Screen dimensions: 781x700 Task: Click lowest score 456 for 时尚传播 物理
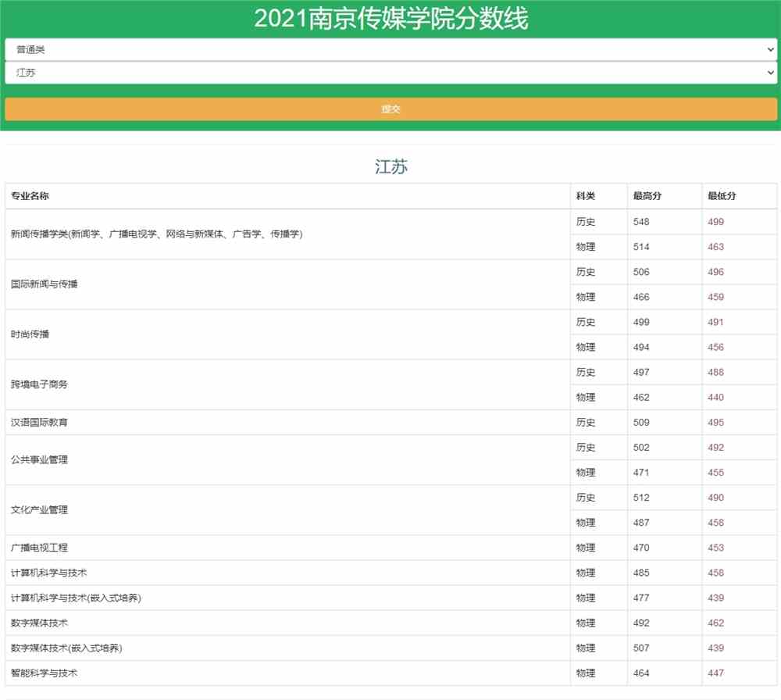(x=715, y=347)
